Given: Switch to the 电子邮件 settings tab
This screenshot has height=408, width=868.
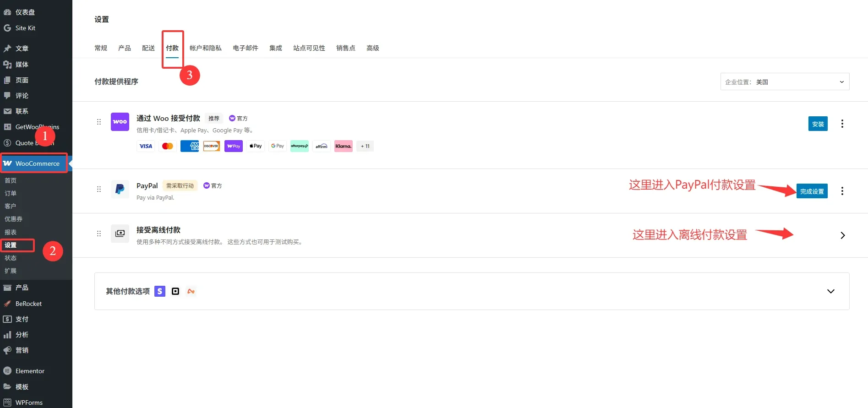Looking at the screenshot, I should (246, 48).
